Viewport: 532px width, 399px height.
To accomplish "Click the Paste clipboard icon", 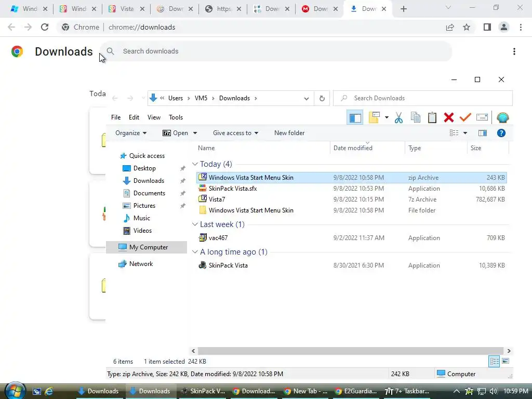I will (x=432, y=117).
